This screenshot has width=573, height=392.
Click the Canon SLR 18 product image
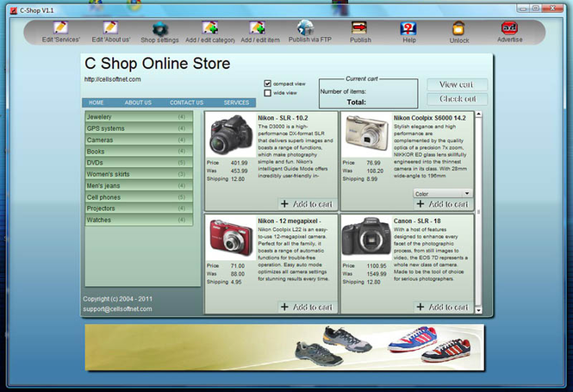coord(367,238)
